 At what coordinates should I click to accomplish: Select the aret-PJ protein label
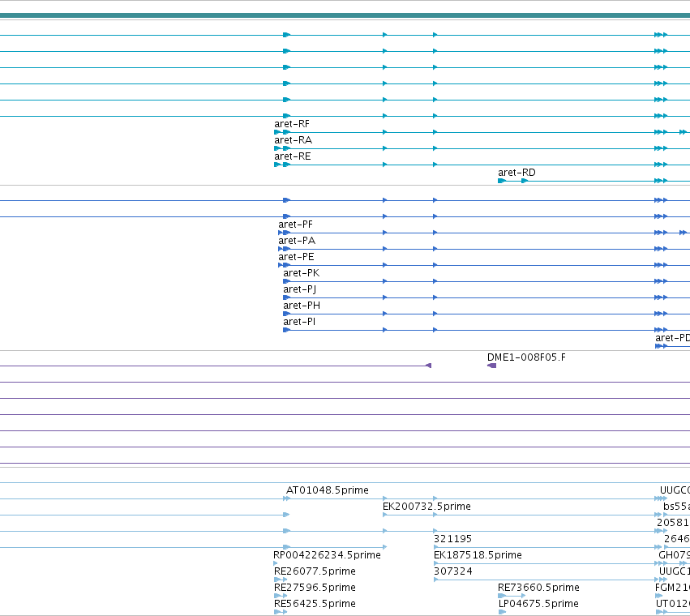pyautogui.click(x=300, y=289)
